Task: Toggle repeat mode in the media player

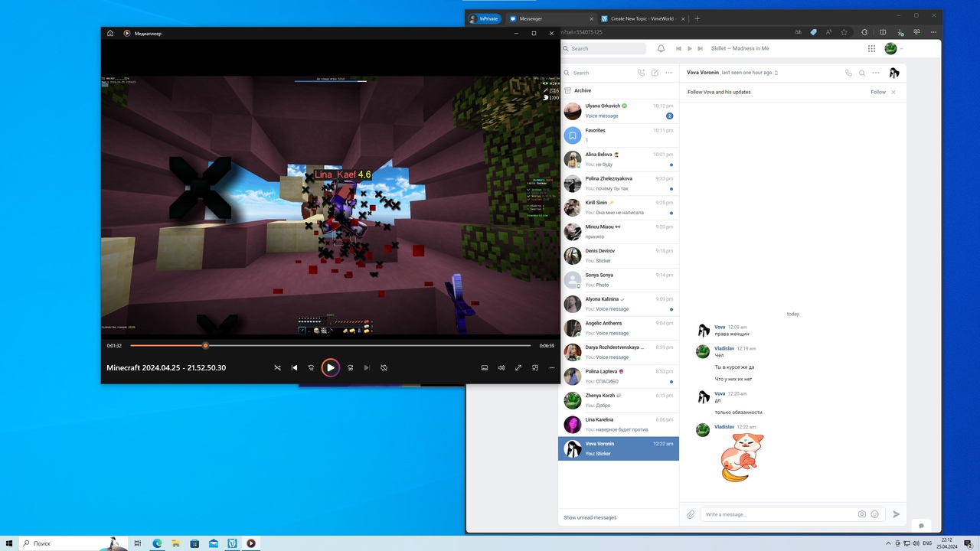Action: (384, 368)
